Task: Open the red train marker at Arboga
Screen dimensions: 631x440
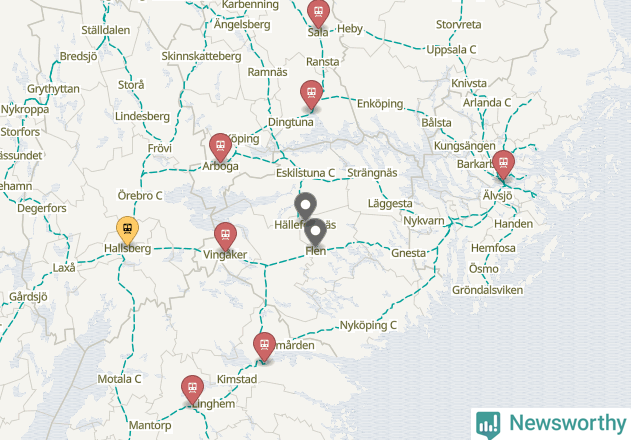Action: (x=220, y=147)
